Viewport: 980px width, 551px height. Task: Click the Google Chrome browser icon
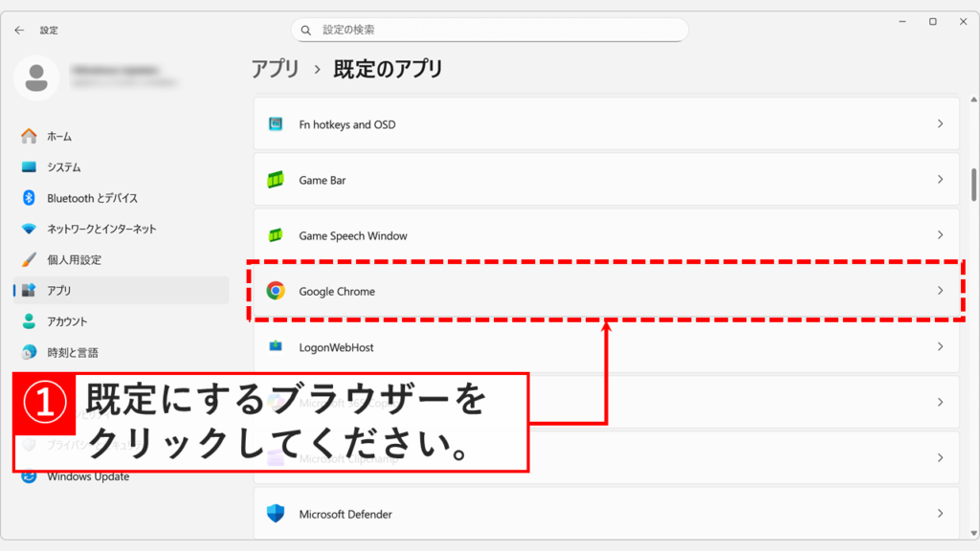[278, 291]
